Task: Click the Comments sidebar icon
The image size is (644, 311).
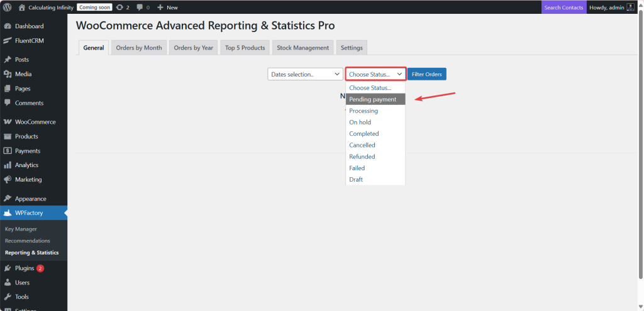Action: point(8,103)
